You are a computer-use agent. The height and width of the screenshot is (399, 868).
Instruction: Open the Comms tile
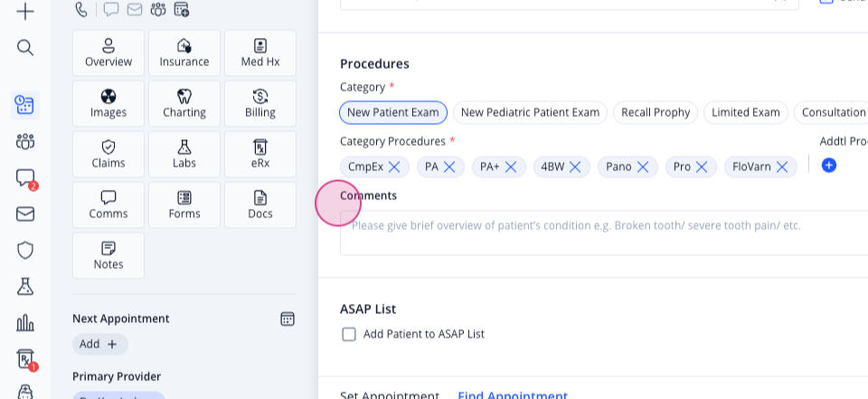coord(108,205)
